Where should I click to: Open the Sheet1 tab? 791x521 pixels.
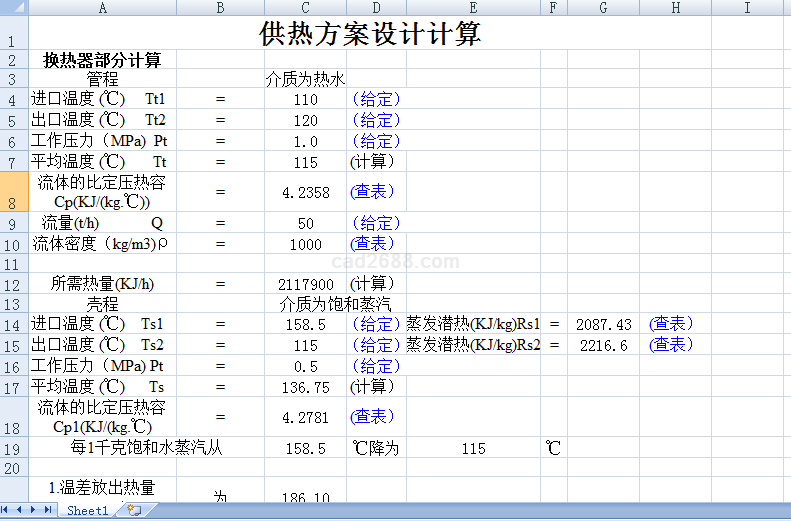87,510
